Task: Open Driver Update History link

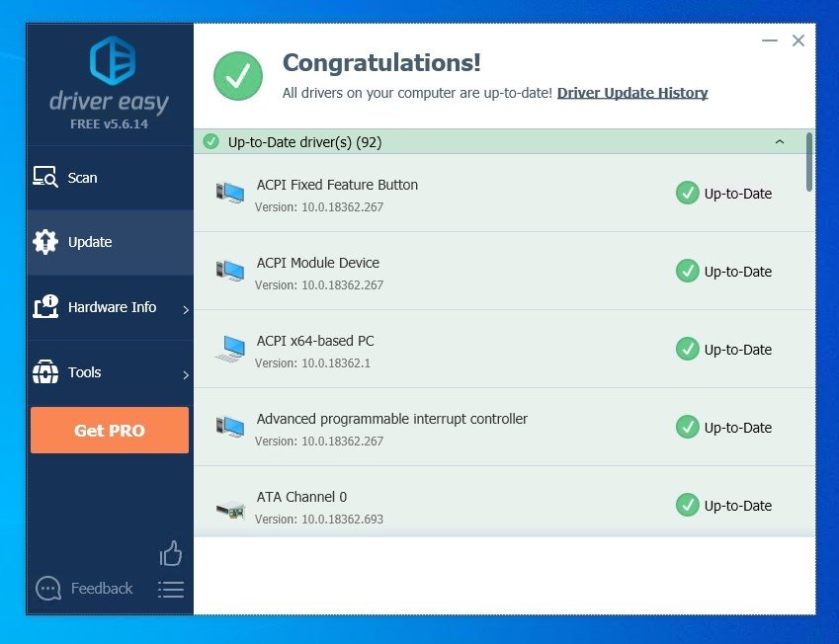Action: coord(632,93)
